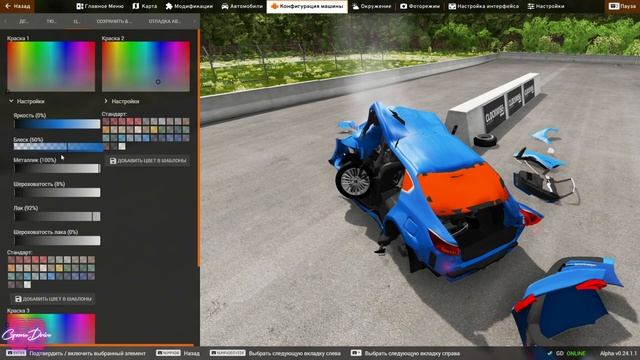Adjust Шероховатость лака (0%) slider

pos(57,240)
